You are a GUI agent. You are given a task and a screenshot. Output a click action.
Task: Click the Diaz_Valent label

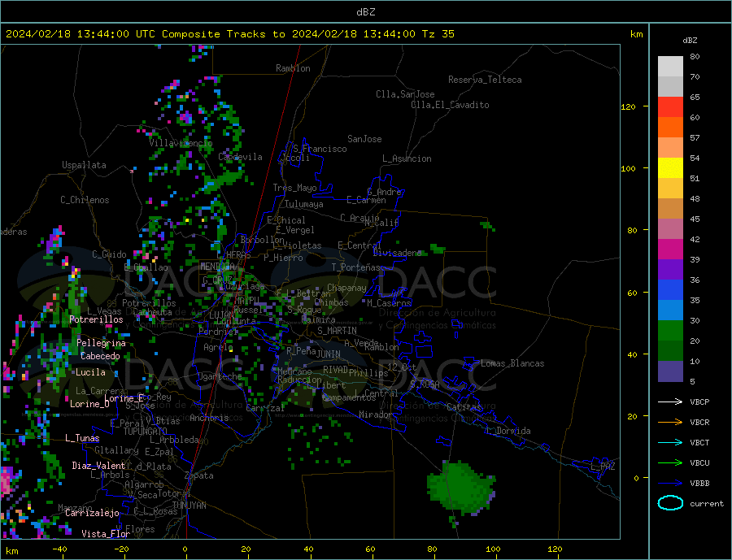pos(98,466)
